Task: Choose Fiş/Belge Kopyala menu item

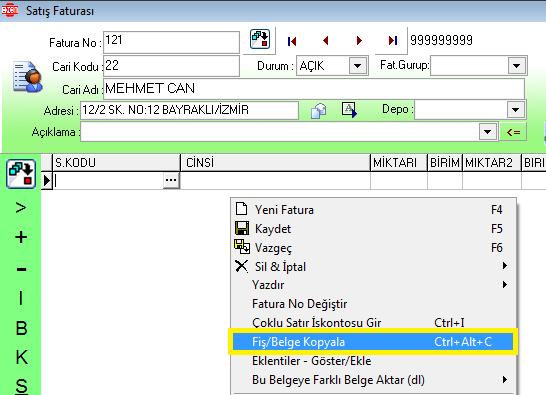Action: [x=373, y=341]
